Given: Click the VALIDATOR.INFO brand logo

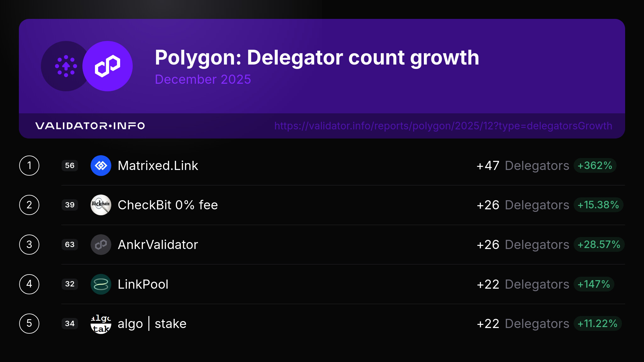Looking at the screenshot, I should pyautogui.click(x=90, y=126).
